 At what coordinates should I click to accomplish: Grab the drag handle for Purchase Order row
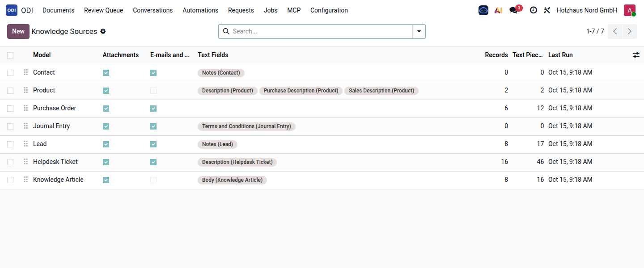point(25,108)
